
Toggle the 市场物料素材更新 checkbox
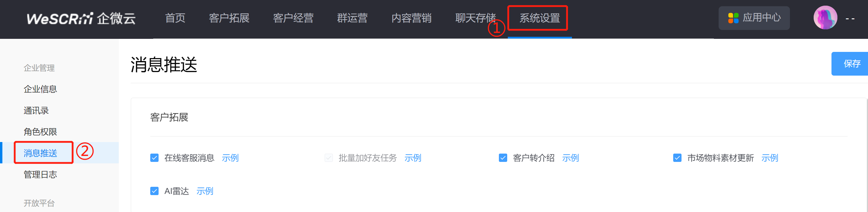click(677, 158)
